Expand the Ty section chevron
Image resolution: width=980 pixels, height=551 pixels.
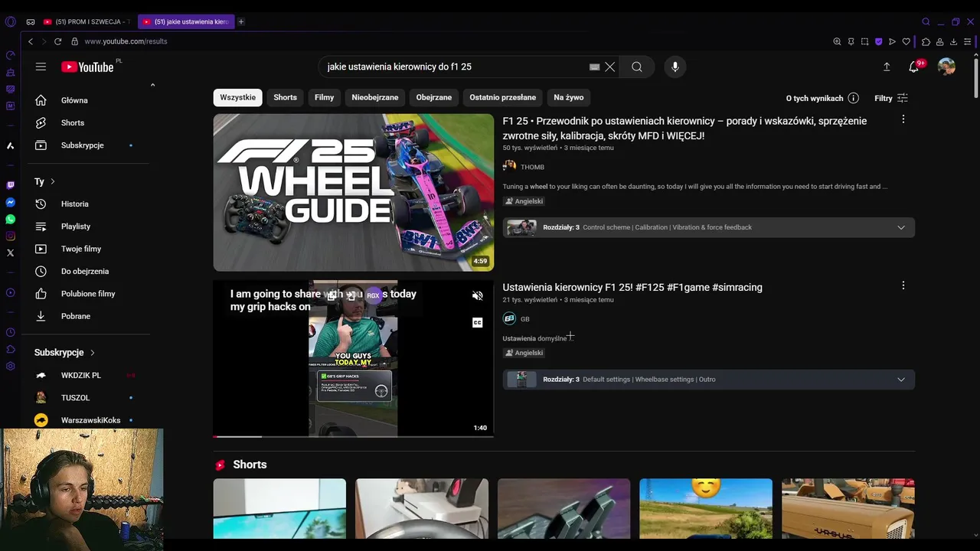coord(53,181)
